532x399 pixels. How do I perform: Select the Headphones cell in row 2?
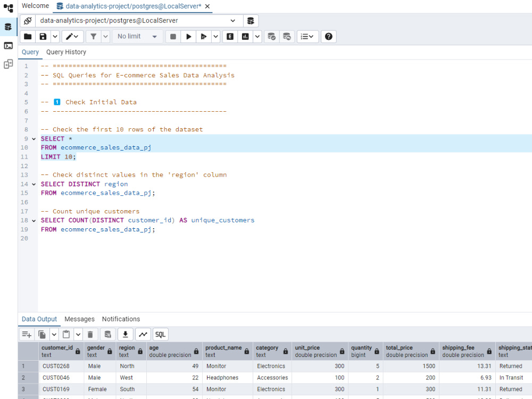(x=227, y=378)
